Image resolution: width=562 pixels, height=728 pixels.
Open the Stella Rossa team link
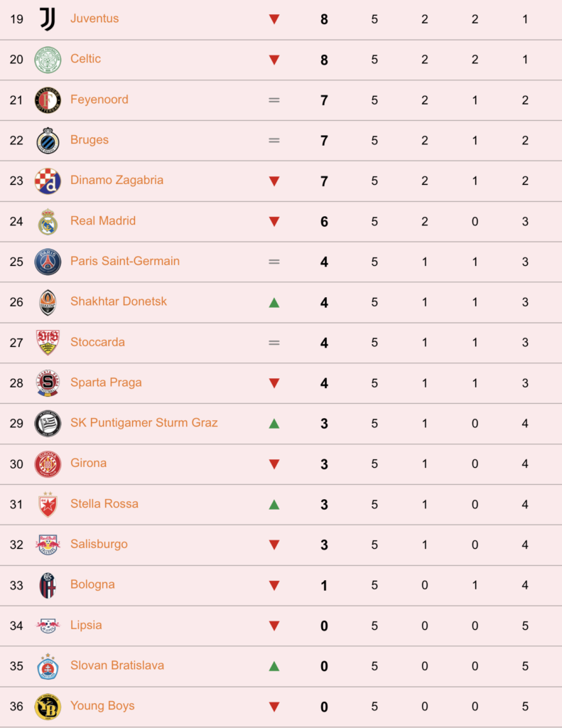104,504
